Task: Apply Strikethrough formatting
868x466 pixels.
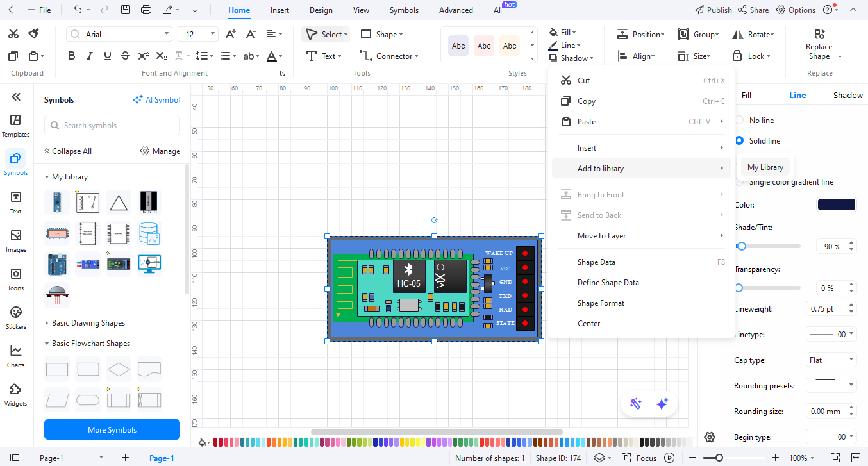Action: tap(125, 56)
